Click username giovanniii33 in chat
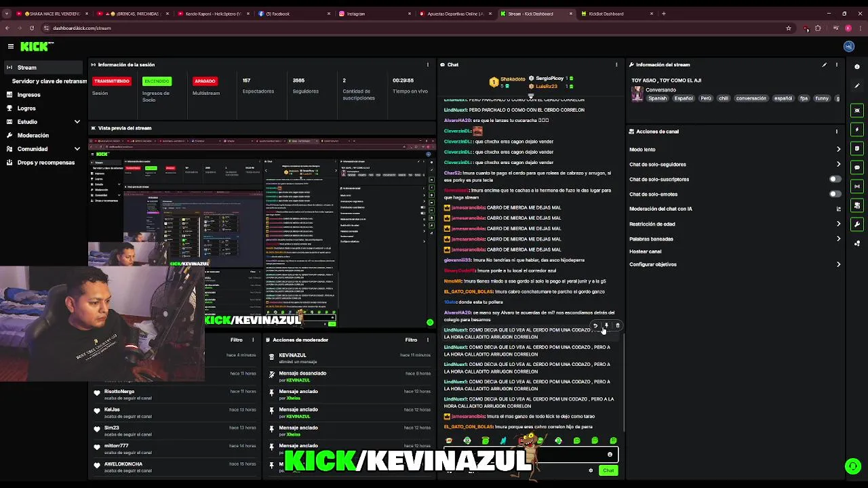This screenshot has width=868, height=488. [458, 260]
